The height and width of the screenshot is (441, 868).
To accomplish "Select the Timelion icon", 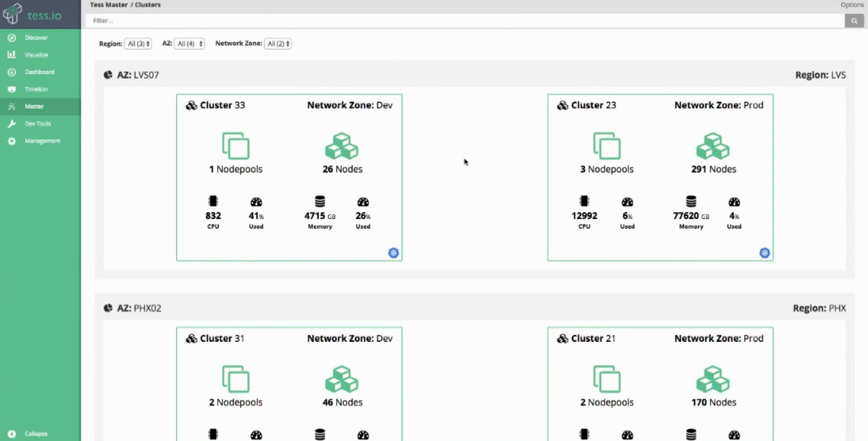I will click(31, 89).
